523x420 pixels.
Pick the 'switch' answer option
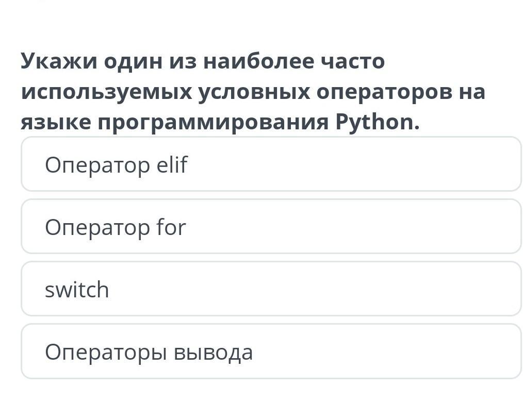pos(271,289)
